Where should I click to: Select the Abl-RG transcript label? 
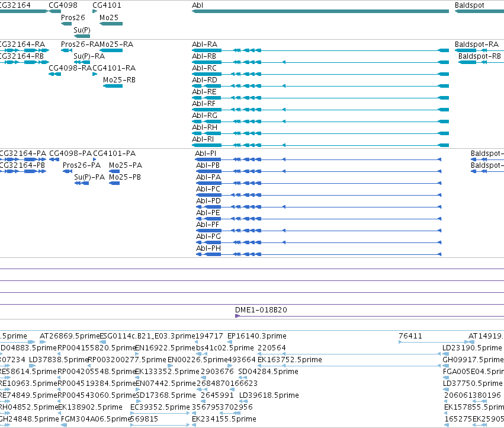click(204, 115)
